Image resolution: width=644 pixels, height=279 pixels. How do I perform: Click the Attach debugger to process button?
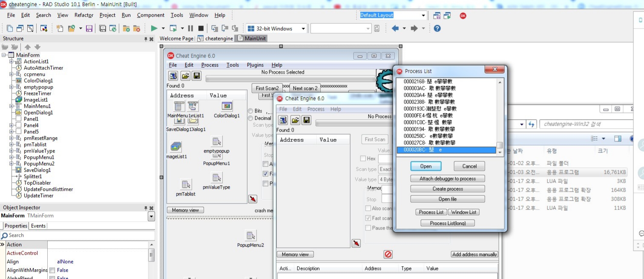coord(447,178)
